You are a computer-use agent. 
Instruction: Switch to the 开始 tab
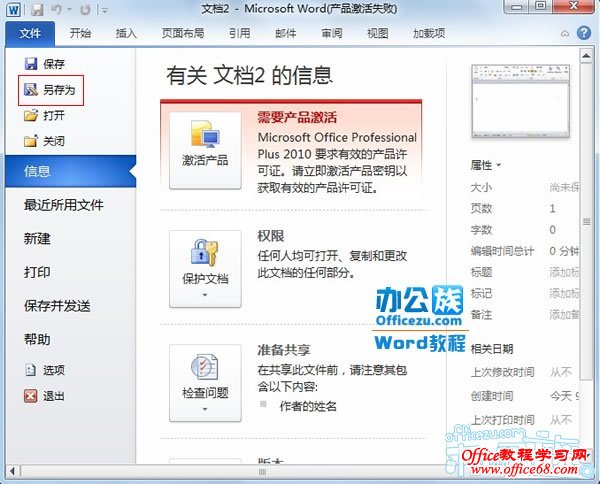coord(80,33)
